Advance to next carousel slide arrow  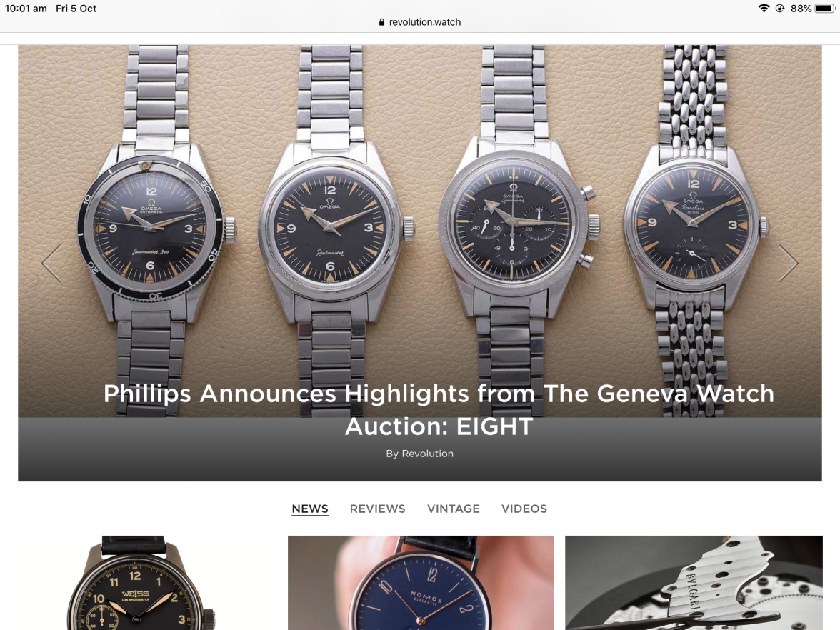pos(789,263)
